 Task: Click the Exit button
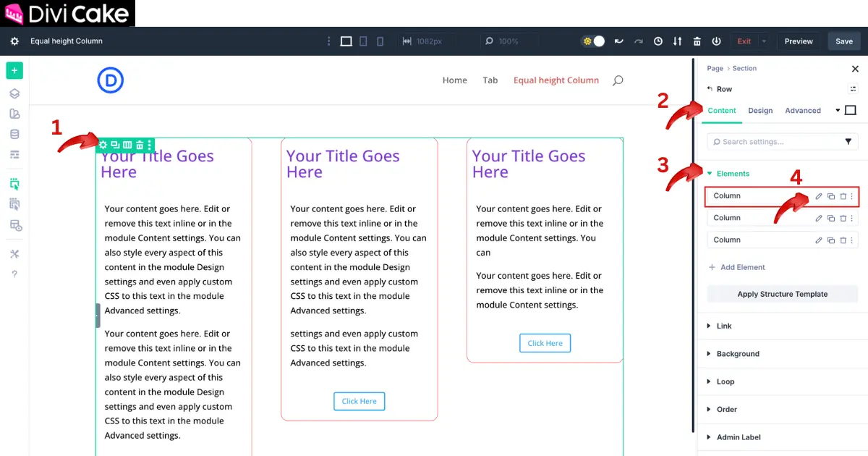[744, 41]
